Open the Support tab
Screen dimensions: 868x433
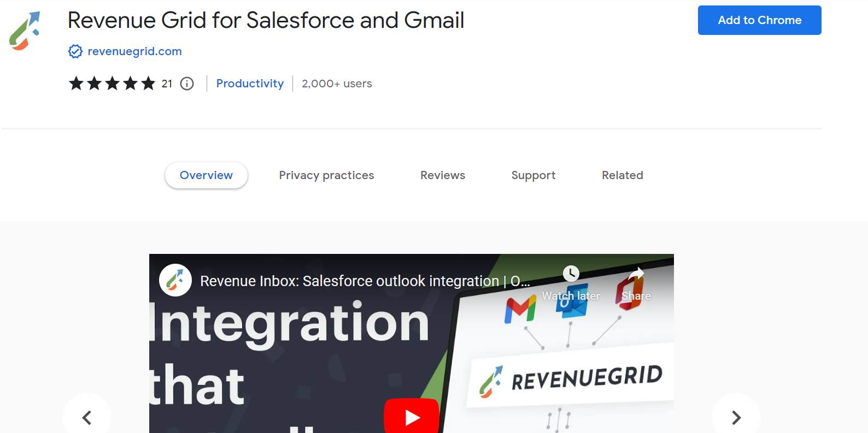(533, 175)
